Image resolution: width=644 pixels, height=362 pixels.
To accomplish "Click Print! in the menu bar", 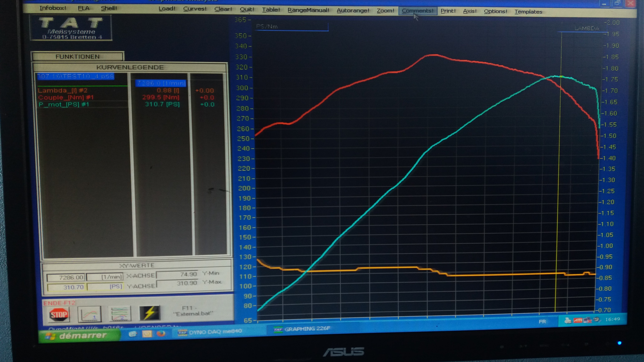I will coord(448,11).
